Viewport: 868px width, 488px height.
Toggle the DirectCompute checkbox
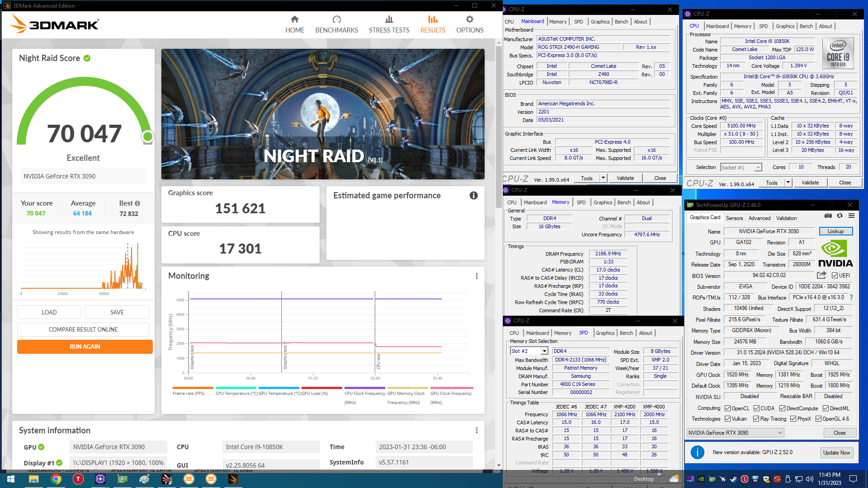(782, 408)
